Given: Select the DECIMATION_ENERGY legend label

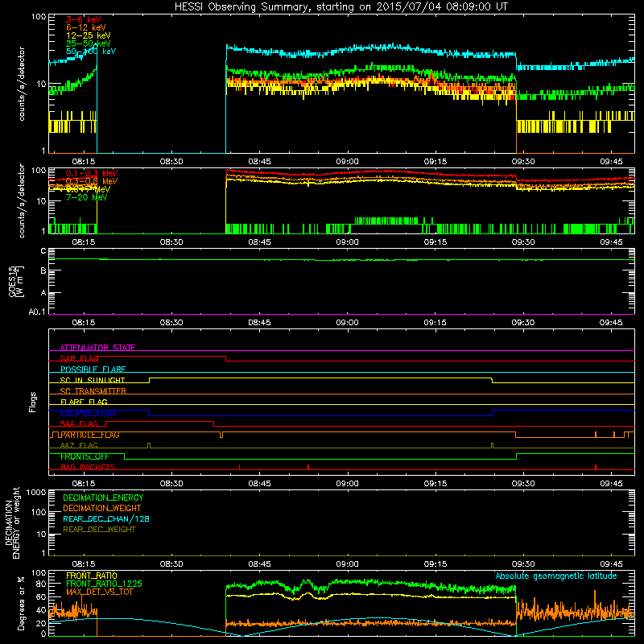Looking at the screenshot, I should [x=103, y=497].
